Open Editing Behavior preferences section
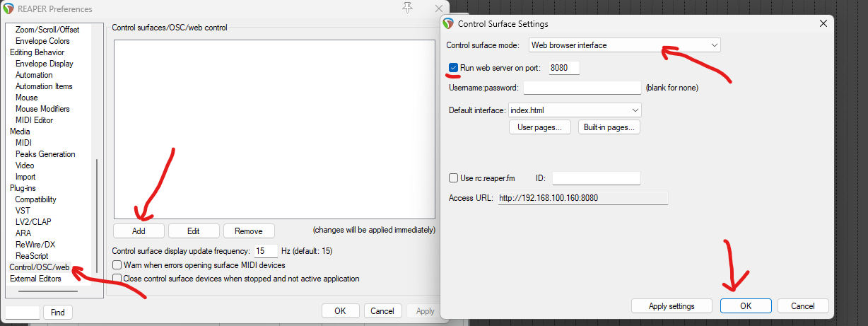This screenshot has height=326, width=868. click(x=37, y=52)
